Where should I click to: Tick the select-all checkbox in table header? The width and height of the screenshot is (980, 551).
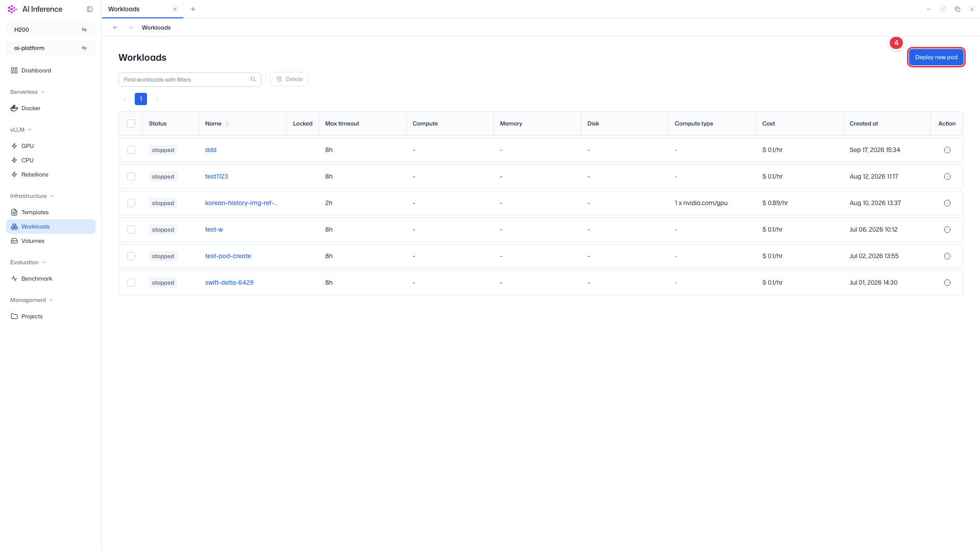(131, 123)
